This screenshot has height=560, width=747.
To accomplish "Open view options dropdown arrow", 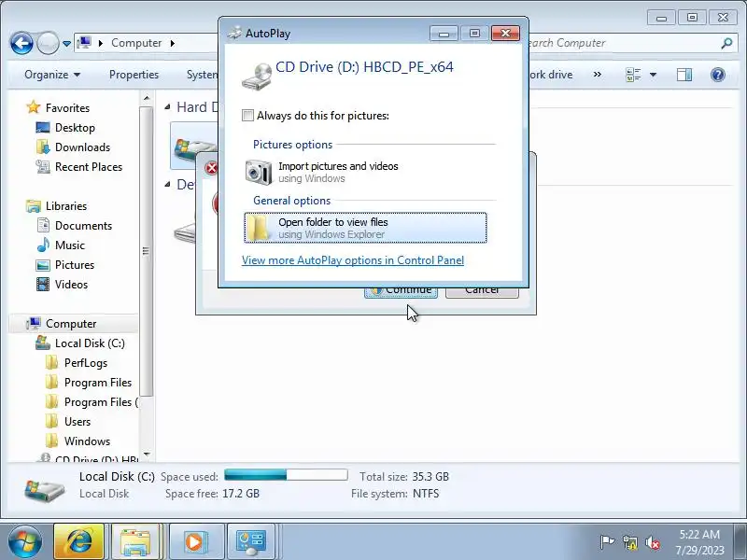I will [x=653, y=75].
